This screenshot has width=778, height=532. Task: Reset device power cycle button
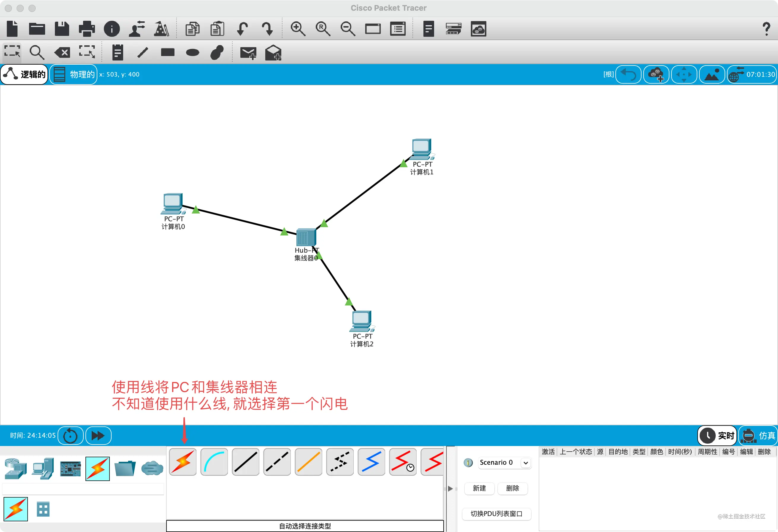pyautogui.click(x=70, y=436)
